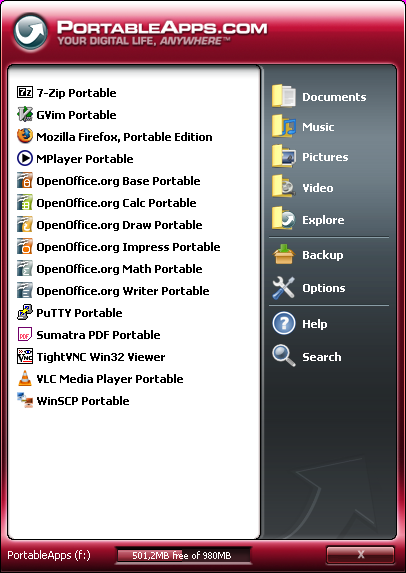Open Mozilla Firefox, Portable Edition entry

pos(124,137)
